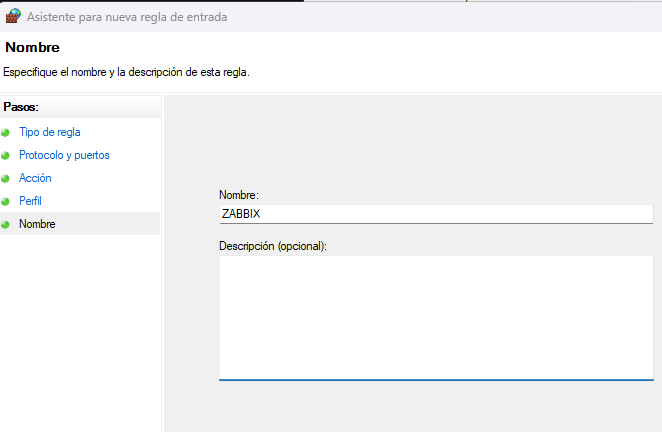Image resolution: width=662 pixels, height=432 pixels.
Task: Go back to the Perfil step
Action: coord(30,201)
